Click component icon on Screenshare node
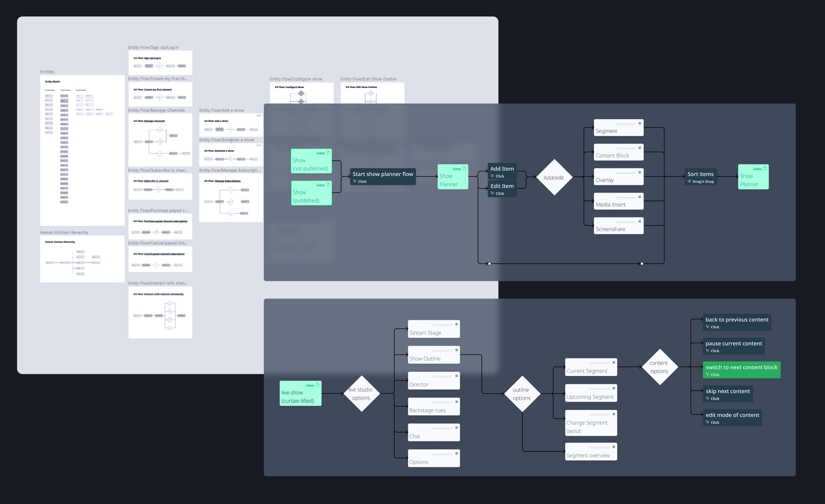This screenshot has height=504, width=825. click(640, 221)
